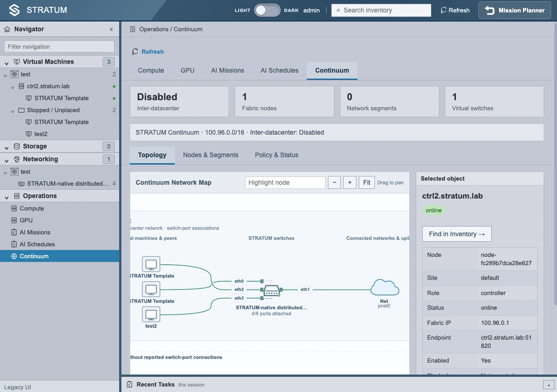Screen dimensions: 557x392
Task: Fit the network map to view
Action: pyautogui.click(x=367, y=182)
